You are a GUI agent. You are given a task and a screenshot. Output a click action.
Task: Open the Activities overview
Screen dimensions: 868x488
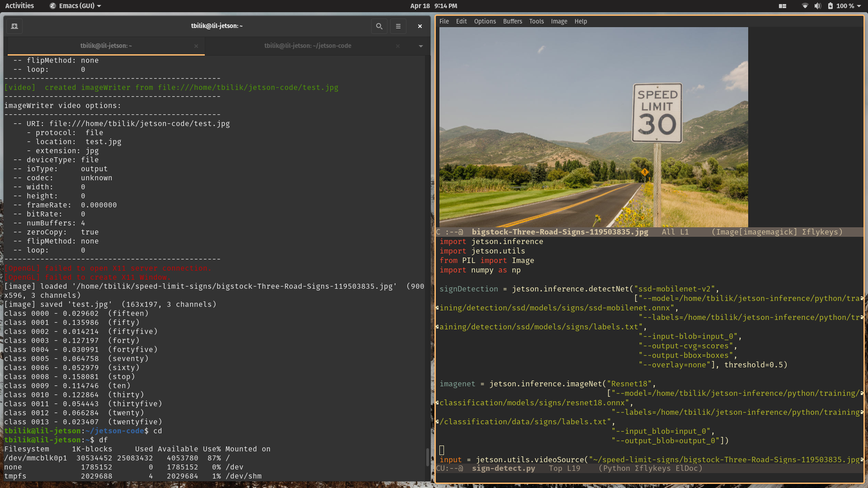coord(19,6)
